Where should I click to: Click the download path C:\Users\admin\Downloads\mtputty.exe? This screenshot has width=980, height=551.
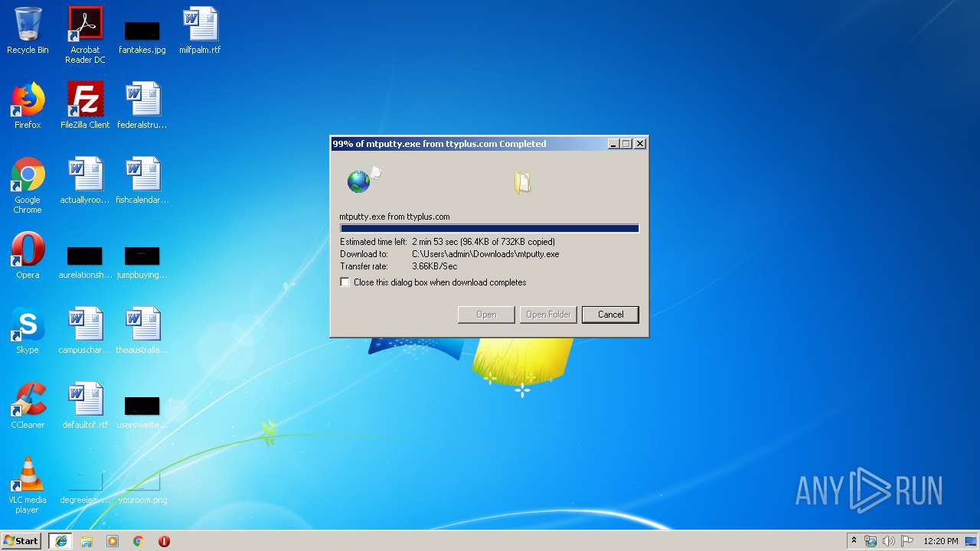(485, 254)
